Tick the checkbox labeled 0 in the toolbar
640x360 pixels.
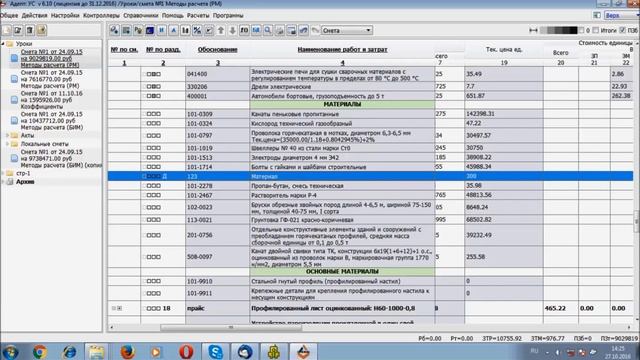[582, 30]
